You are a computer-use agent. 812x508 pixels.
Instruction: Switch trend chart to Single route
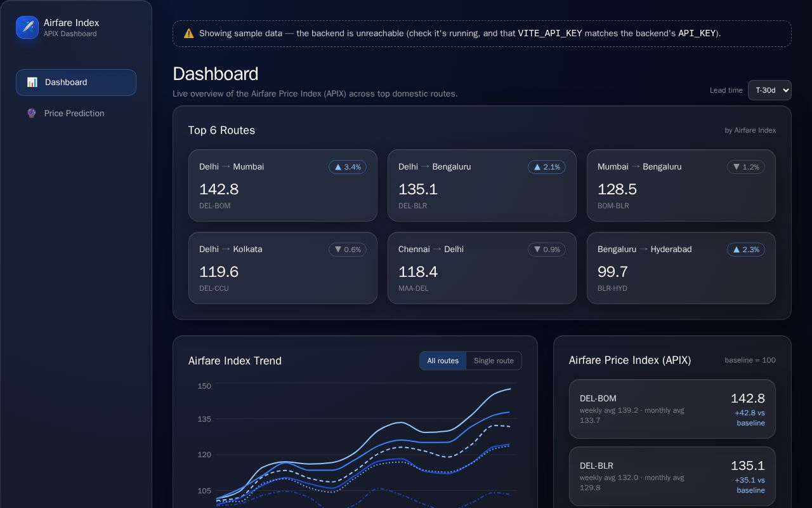pos(494,361)
